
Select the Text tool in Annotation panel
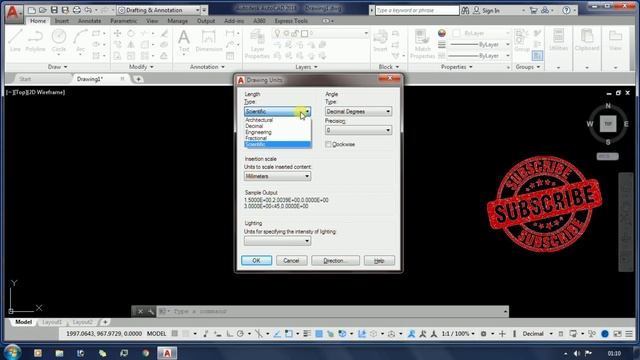tap(184, 41)
